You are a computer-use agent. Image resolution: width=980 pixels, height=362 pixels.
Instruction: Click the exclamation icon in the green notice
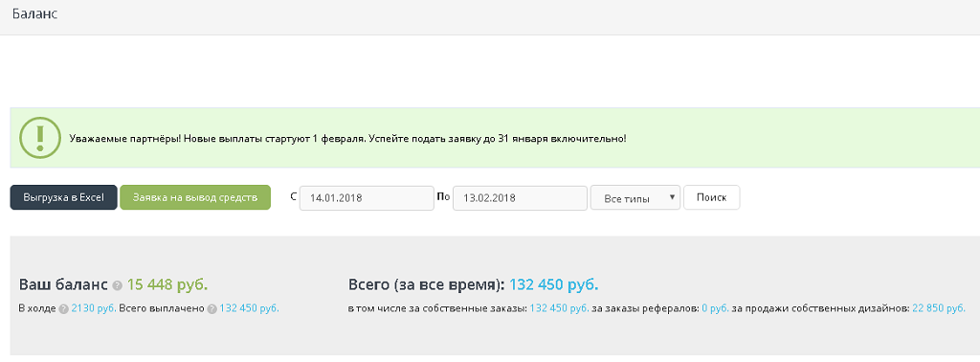point(39,137)
